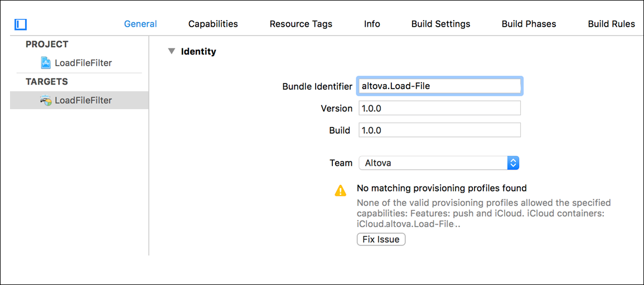The height and width of the screenshot is (285, 644).
Task: Select LoadFileFilter under TARGETS
Action: 83,100
